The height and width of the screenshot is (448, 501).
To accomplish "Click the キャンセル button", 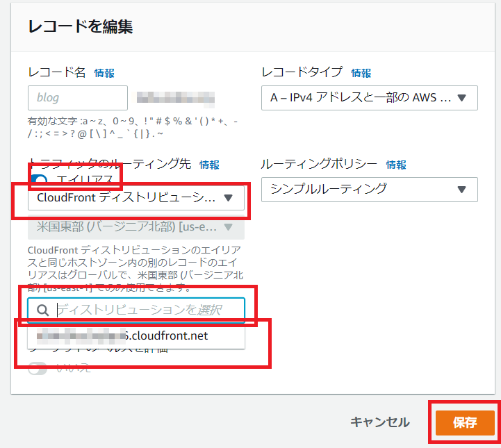I will click(x=379, y=422).
